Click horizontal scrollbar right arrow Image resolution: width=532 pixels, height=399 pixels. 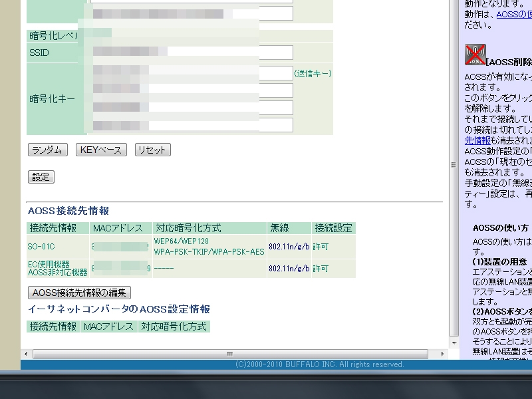coord(442,354)
